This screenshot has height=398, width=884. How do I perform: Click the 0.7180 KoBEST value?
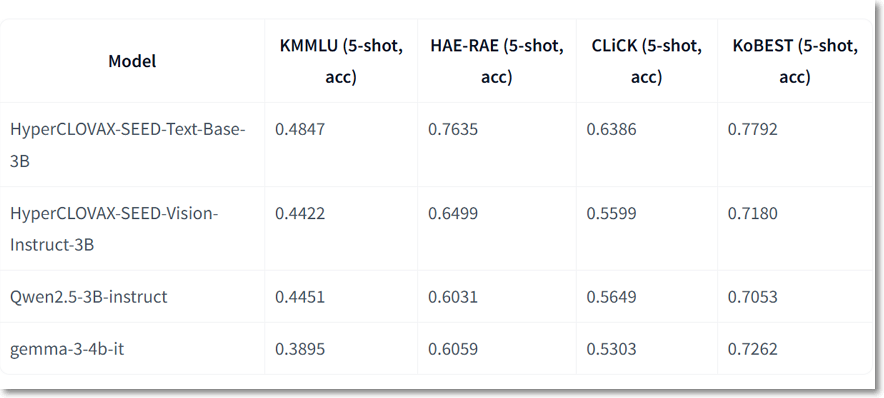753,213
